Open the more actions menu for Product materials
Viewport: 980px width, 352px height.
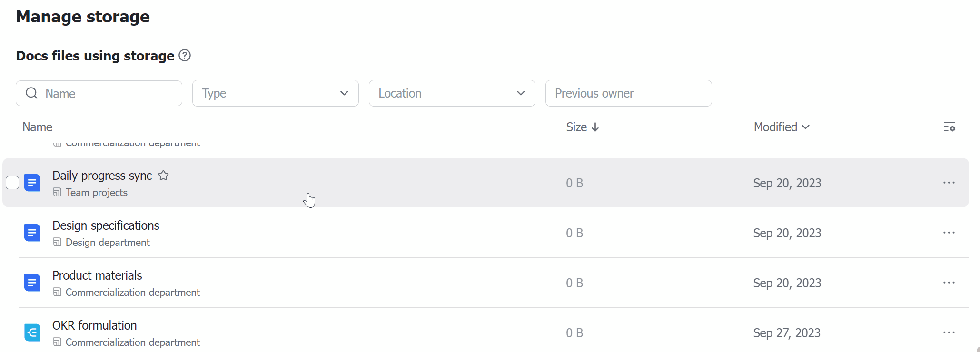pos(949,283)
